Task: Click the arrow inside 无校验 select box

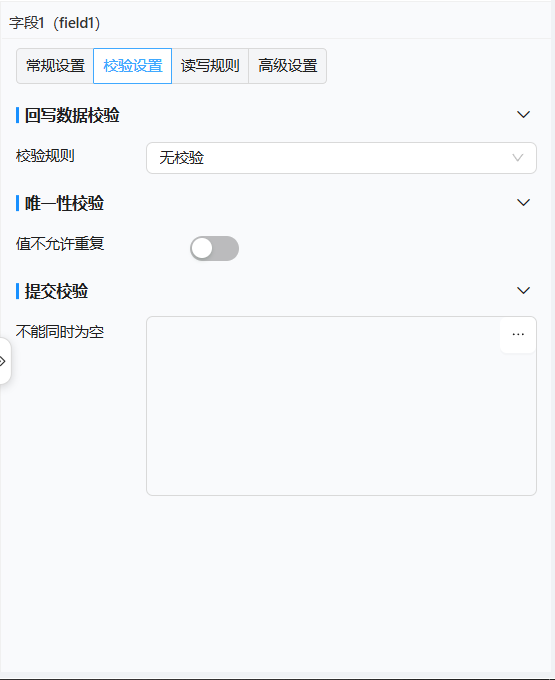Action: 518,158
